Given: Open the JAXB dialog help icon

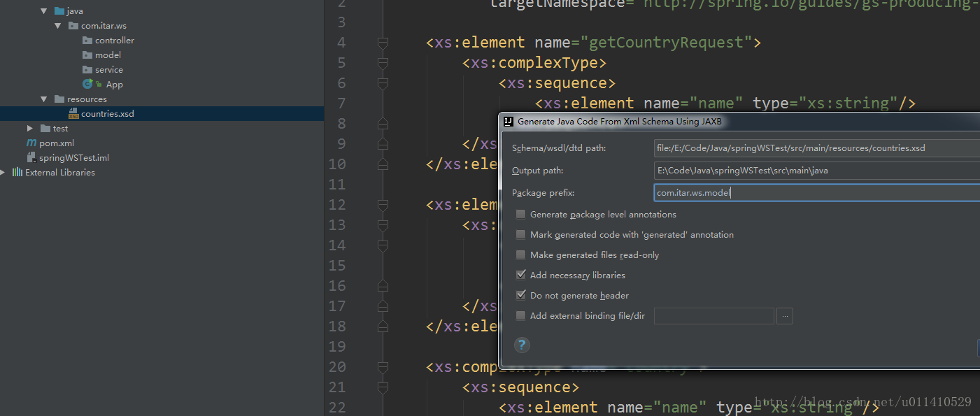Looking at the screenshot, I should click(522, 345).
